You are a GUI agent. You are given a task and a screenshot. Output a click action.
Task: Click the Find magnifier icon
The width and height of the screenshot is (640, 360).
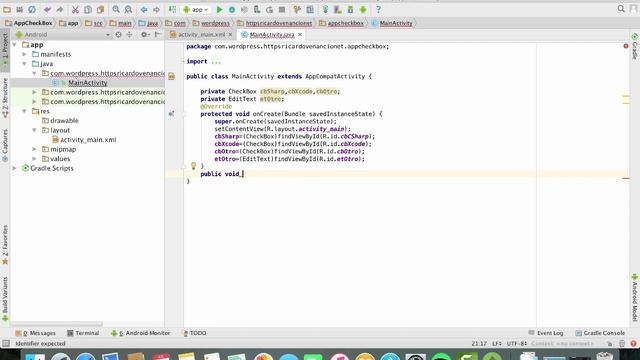coord(116,9)
